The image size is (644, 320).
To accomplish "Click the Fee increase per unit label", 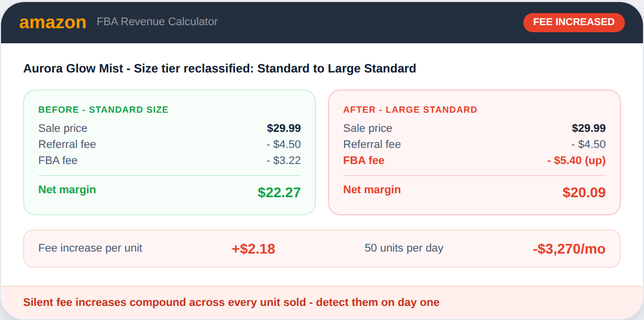I will click(x=90, y=248).
